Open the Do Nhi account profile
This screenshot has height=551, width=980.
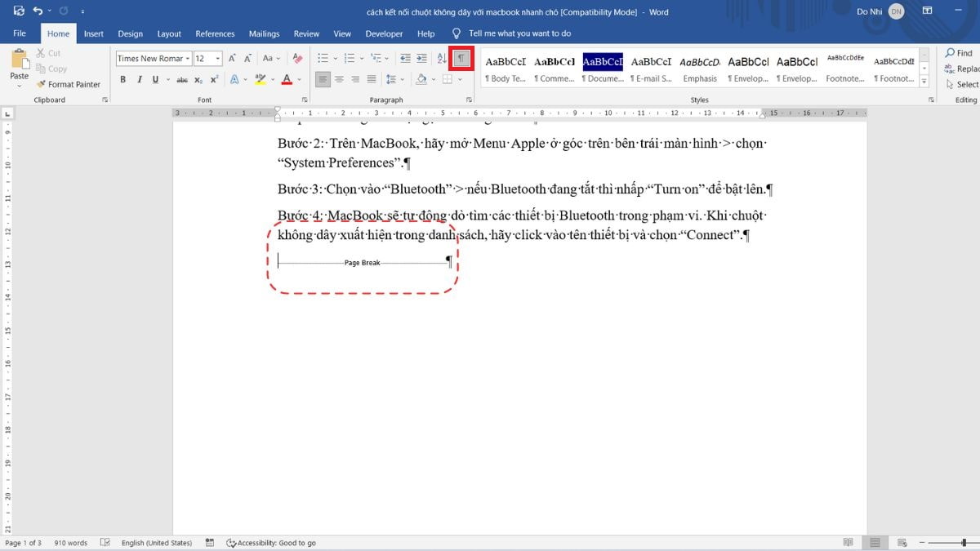(x=880, y=11)
